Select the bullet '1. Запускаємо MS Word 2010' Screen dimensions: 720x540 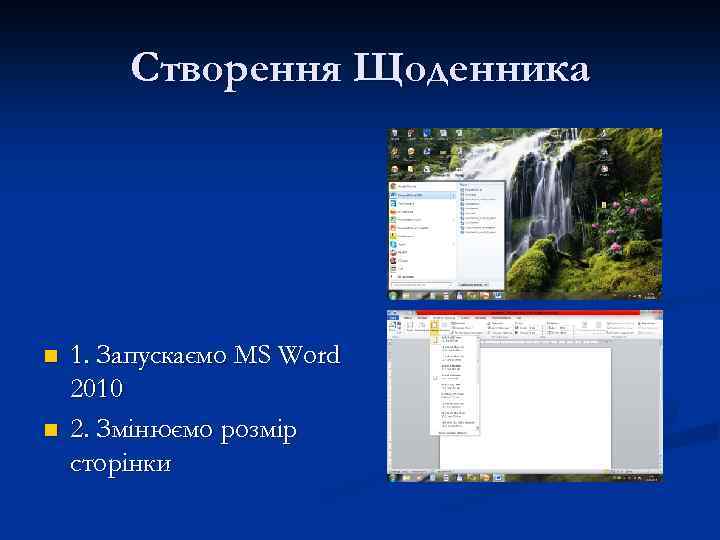(205, 371)
